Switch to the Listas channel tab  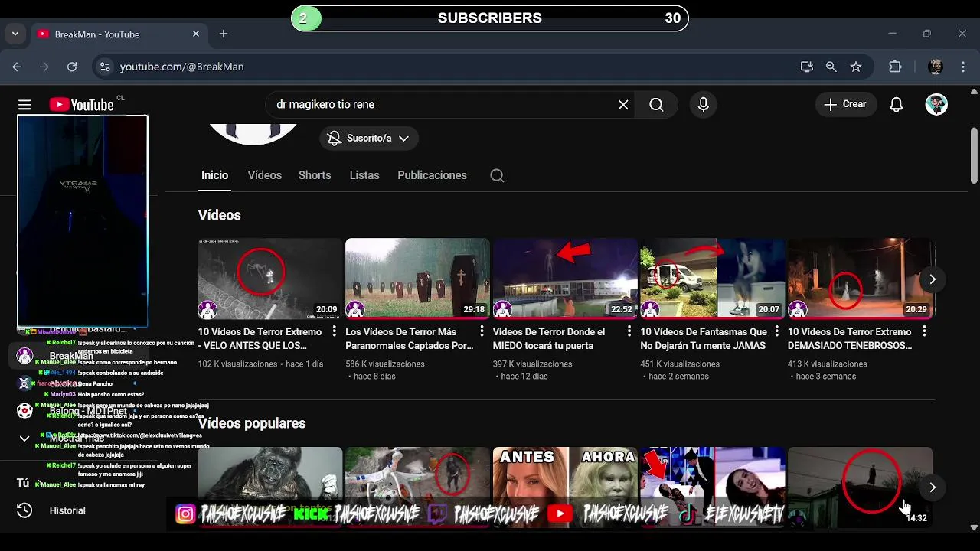364,175
